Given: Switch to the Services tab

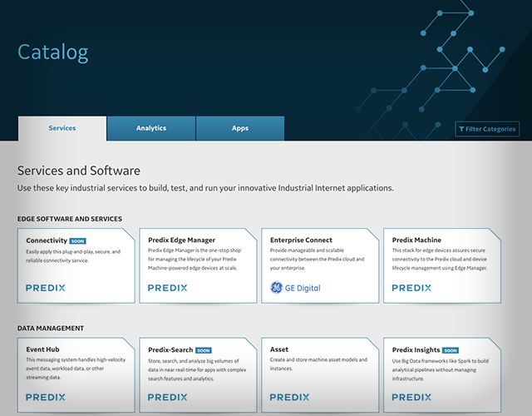Looking at the screenshot, I should 62,128.
